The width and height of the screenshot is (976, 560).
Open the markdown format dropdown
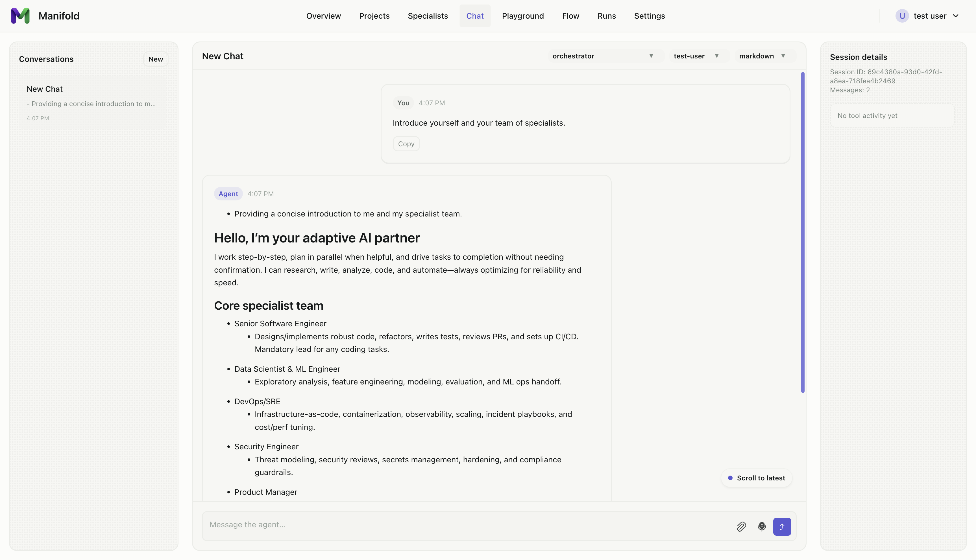coord(763,56)
